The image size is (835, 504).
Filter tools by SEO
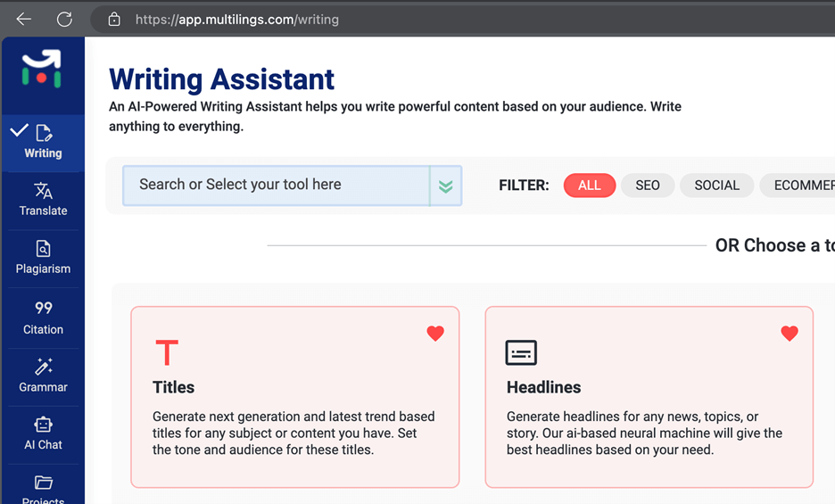point(648,186)
